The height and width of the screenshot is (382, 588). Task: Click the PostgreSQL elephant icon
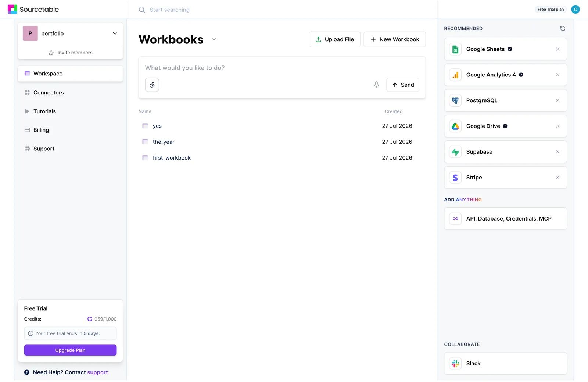455,101
